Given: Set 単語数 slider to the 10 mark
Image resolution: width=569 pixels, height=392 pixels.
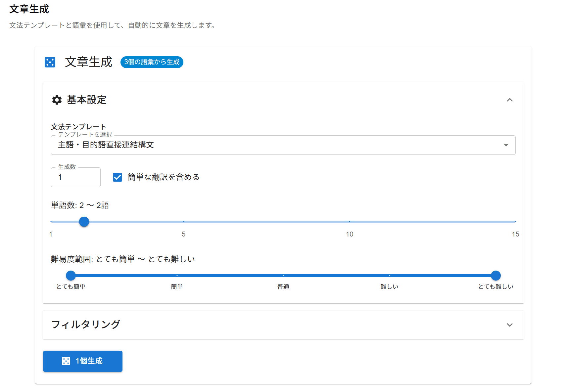Looking at the screenshot, I should tap(350, 222).
